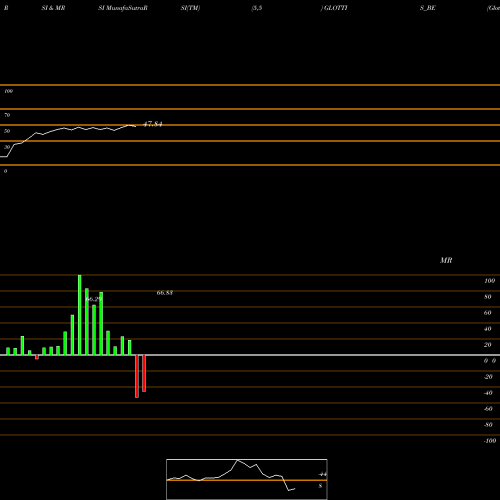
Task: Click the -100 label on MR axis
Action: click(x=490, y=441)
